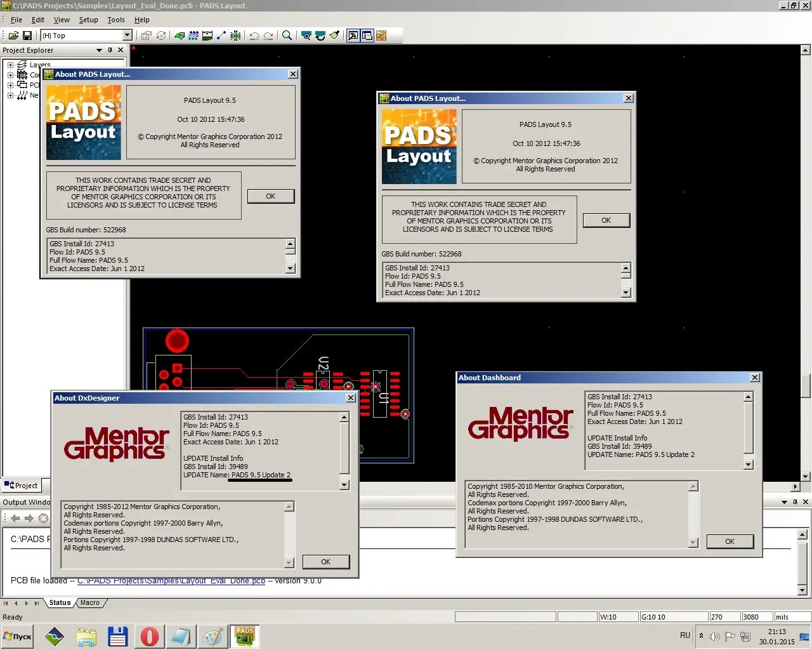Follow the Layout_Eval_Done.pcb link in output window
The height and width of the screenshot is (650, 812).
pos(171,580)
